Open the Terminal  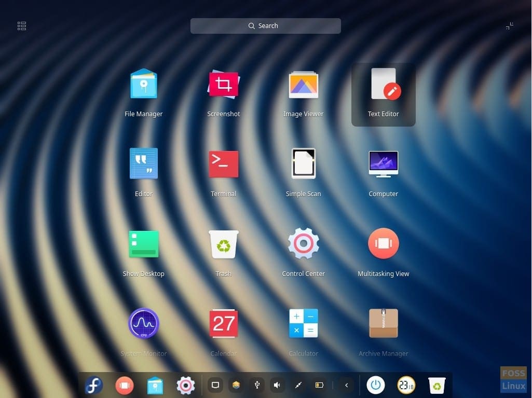click(x=223, y=164)
